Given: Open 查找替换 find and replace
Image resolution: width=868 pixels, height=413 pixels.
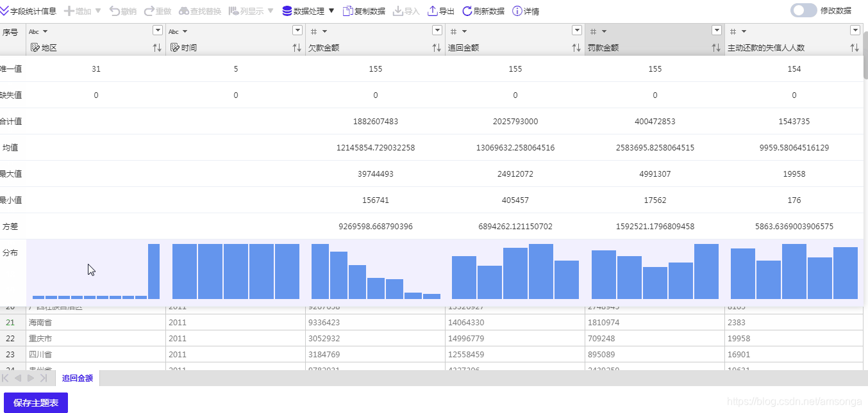Looking at the screenshot, I should click(x=199, y=11).
